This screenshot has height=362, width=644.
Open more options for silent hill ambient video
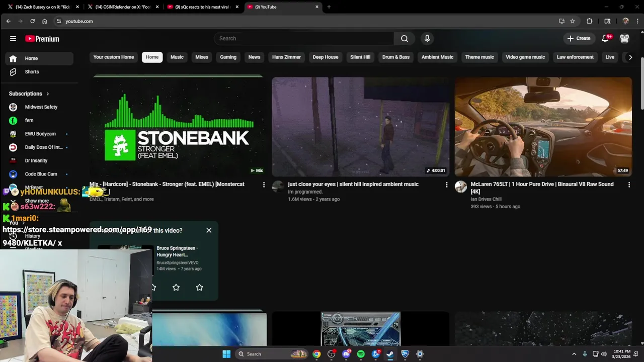446,185
